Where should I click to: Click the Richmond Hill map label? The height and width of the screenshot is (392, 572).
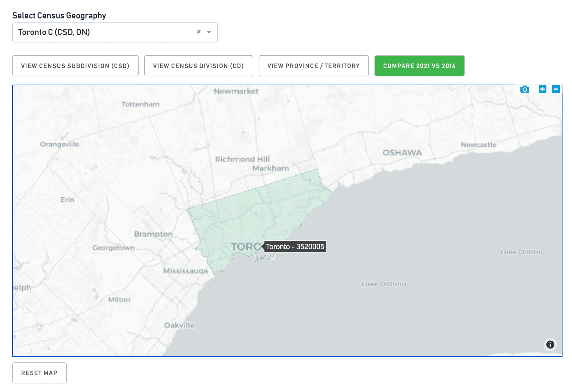tap(242, 159)
